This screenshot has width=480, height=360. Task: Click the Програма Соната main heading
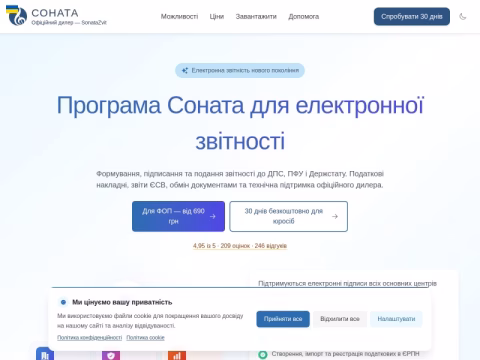point(240,123)
